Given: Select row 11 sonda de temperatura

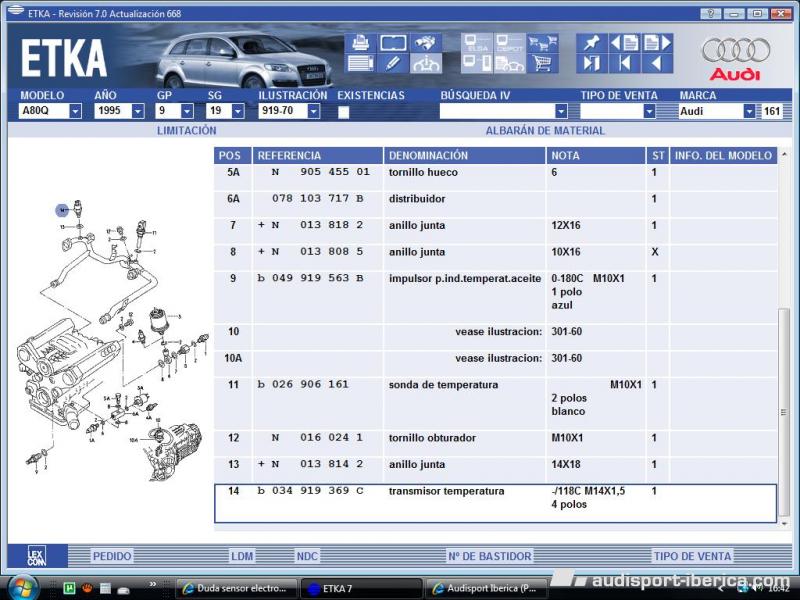Looking at the screenshot, I should (495, 404).
